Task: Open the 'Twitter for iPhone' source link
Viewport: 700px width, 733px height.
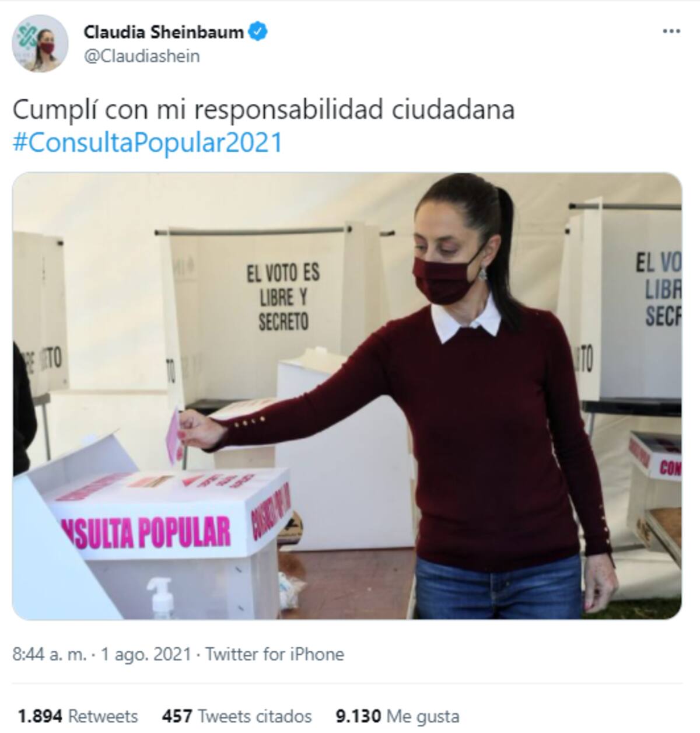Action: point(275,654)
